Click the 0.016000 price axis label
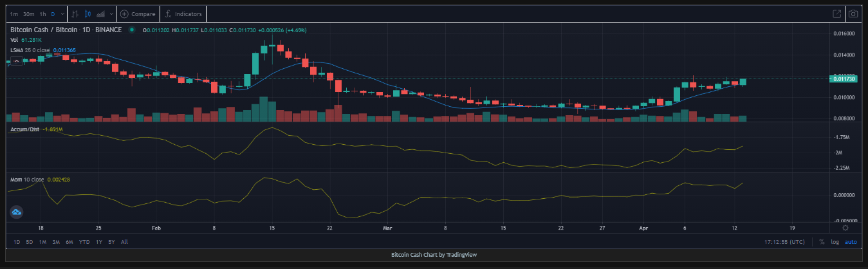 [845, 33]
